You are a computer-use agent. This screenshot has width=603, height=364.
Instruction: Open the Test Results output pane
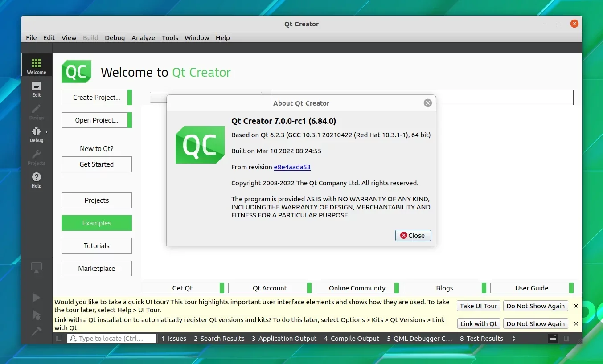(481, 339)
